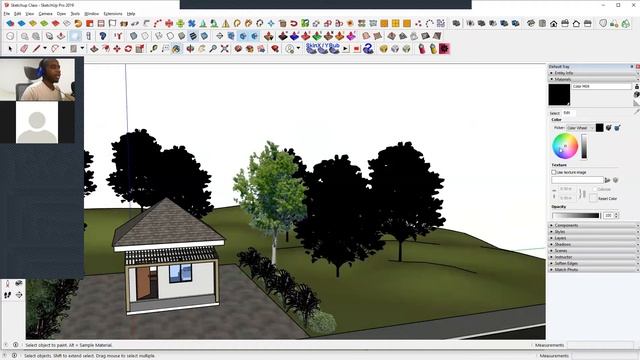Open the Rectangle tool dropdown arrow
Viewport: 640px width, 360px height.
[82, 49]
